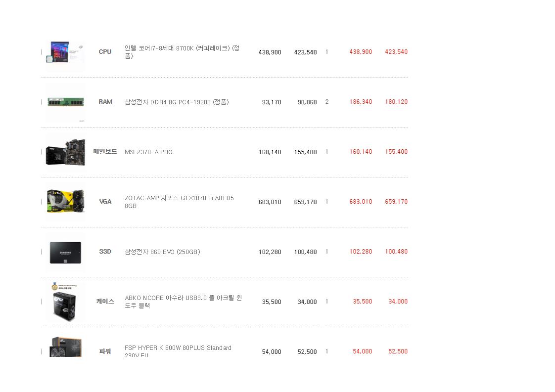Select the RAM category label
The width and height of the screenshot is (555, 392).
pos(105,102)
